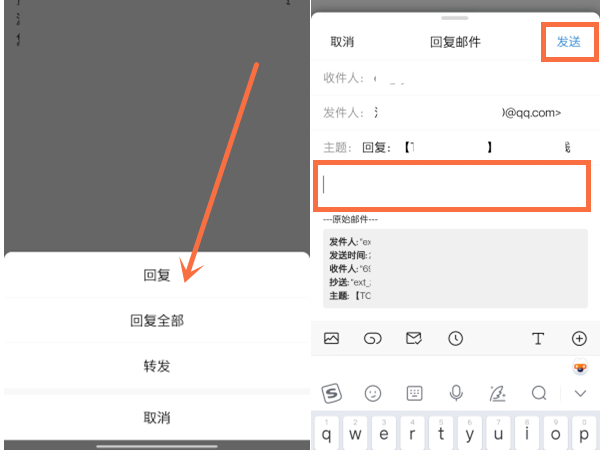Tap the clock scheduled send icon
The image size is (600, 450).
pyautogui.click(x=456, y=339)
